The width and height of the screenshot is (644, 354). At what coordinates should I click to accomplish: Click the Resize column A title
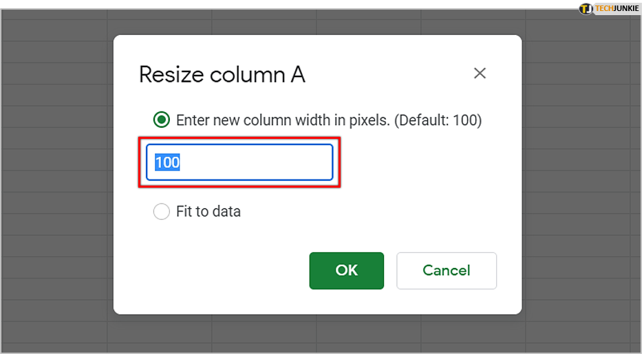222,75
